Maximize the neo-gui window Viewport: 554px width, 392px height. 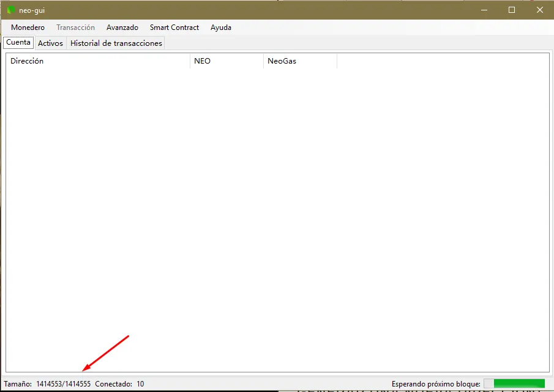coord(512,10)
